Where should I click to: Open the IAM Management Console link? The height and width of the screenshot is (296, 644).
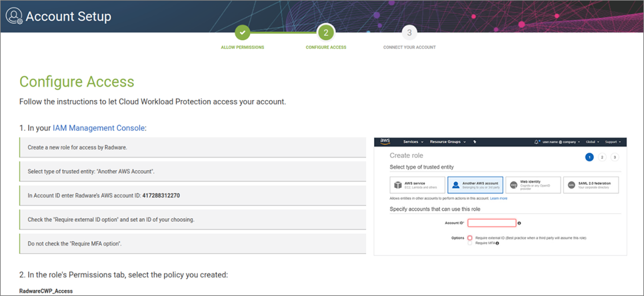tap(99, 128)
